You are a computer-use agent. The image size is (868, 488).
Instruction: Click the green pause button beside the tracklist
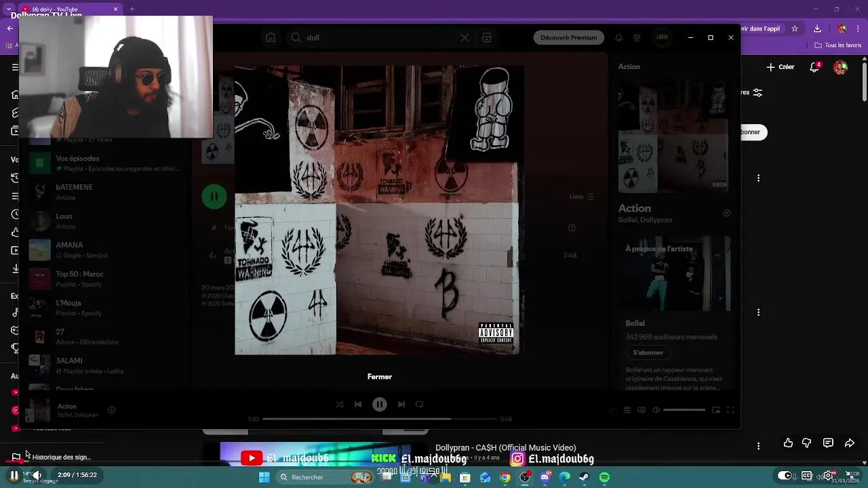tap(214, 197)
